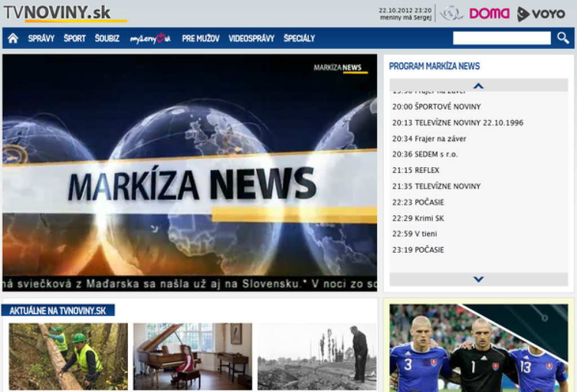Select 22:23 POČASIE program entry

(x=418, y=202)
